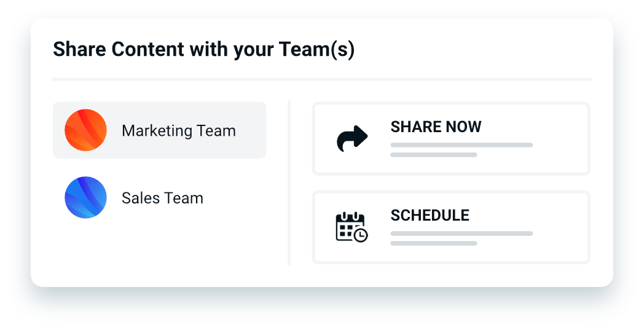The height and width of the screenshot is (330, 644).
Task: Click the "Sales Team" text label
Action: pyautogui.click(x=162, y=198)
